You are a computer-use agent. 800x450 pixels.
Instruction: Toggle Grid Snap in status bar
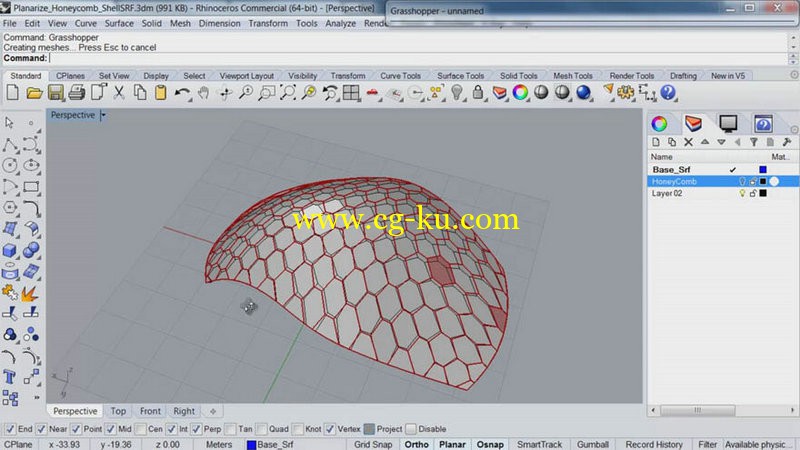373,444
